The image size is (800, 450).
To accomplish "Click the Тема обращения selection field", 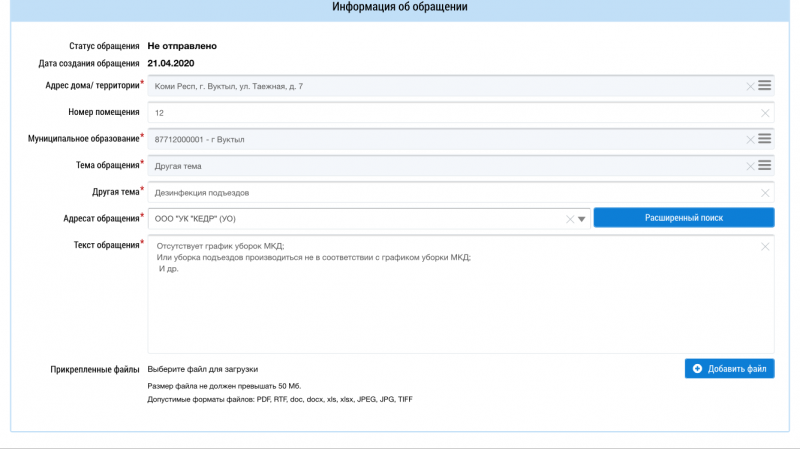I will 461,166.
